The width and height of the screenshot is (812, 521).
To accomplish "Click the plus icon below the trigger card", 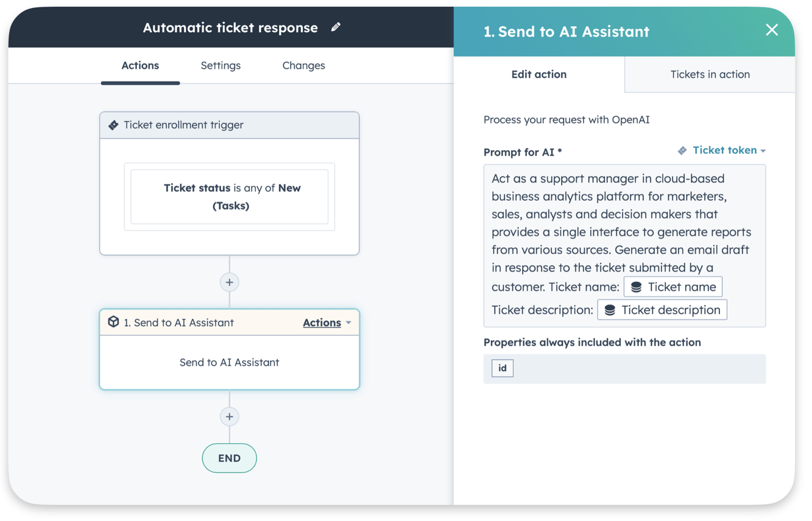I will pos(229,282).
